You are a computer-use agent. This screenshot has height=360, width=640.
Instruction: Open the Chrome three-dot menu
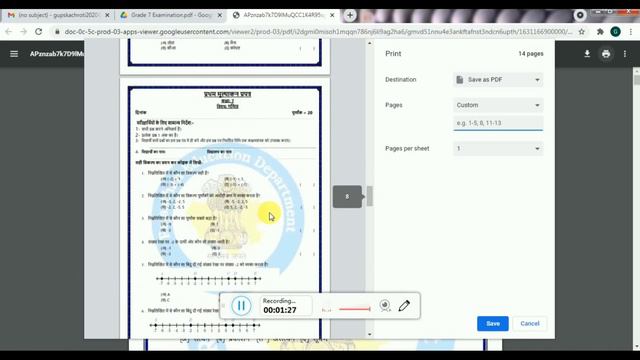(631, 31)
